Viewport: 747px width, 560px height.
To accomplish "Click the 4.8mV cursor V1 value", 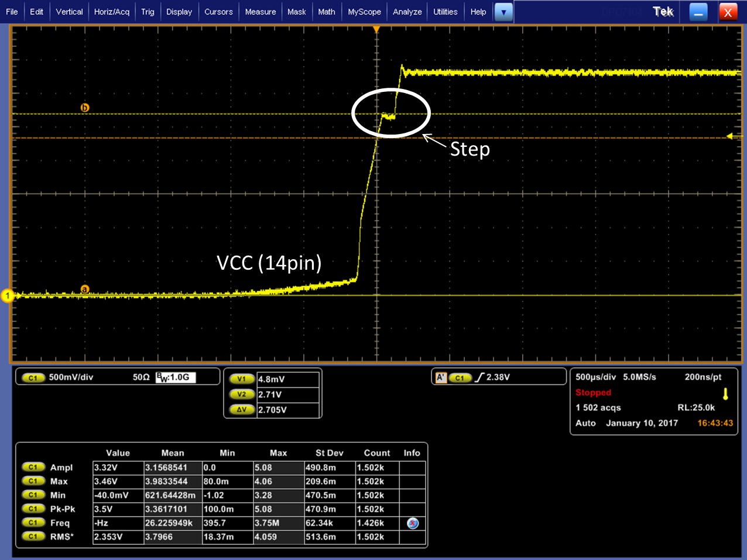I will (288, 379).
